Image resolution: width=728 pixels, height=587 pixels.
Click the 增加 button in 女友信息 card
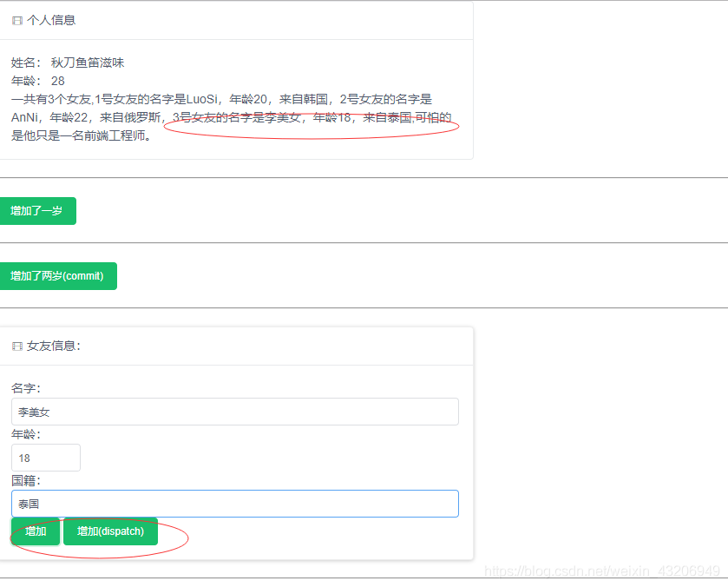(x=35, y=531)
